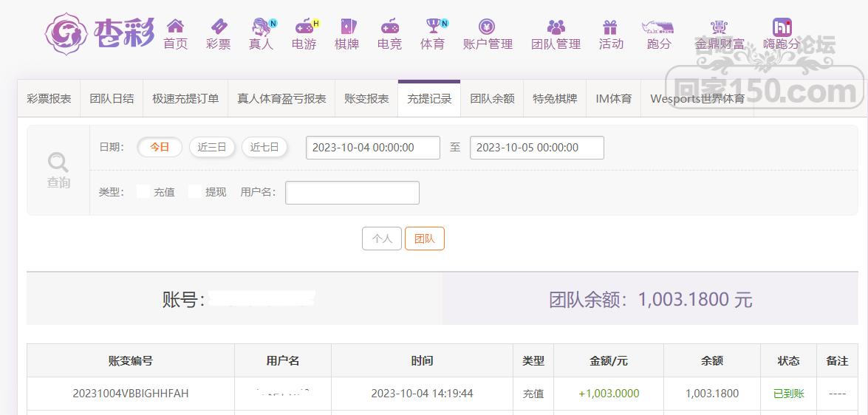The width and height of the screenshot is (868, 415).
Task: Open the end date picker field
Action: coord(536,148)
